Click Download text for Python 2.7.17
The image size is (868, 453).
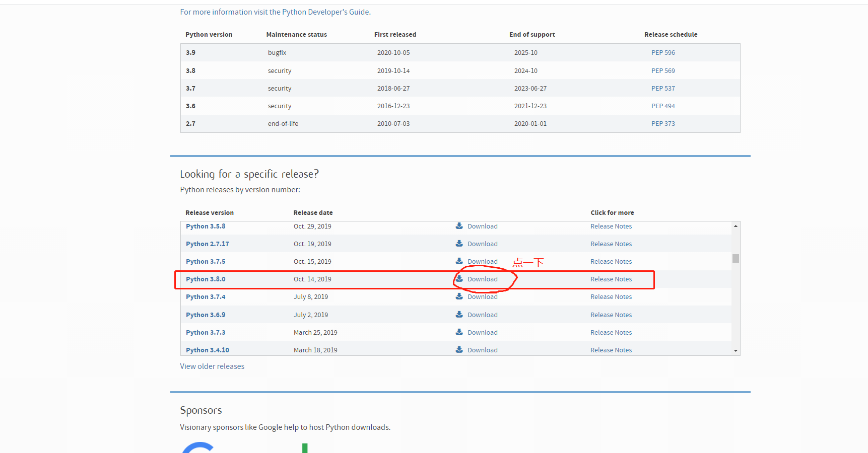(x=483, y=244)
